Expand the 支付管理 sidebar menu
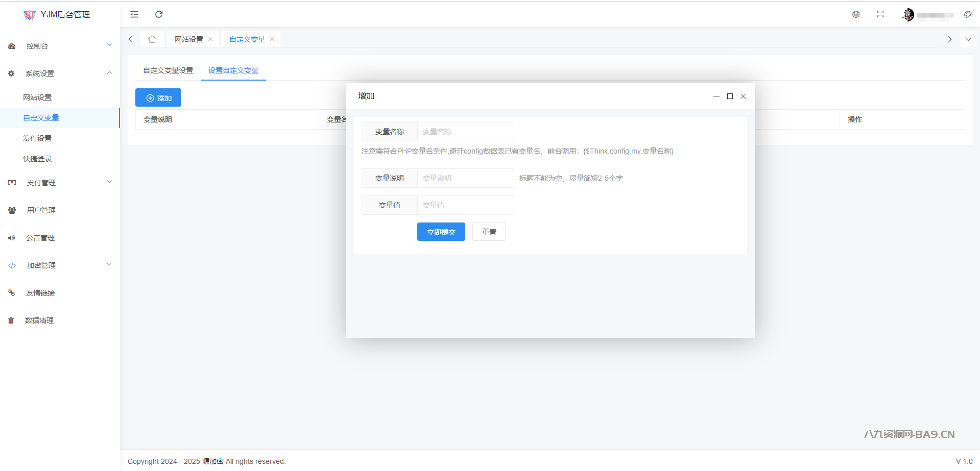Screen dimensions: 980x471 (x=60, y=183)
